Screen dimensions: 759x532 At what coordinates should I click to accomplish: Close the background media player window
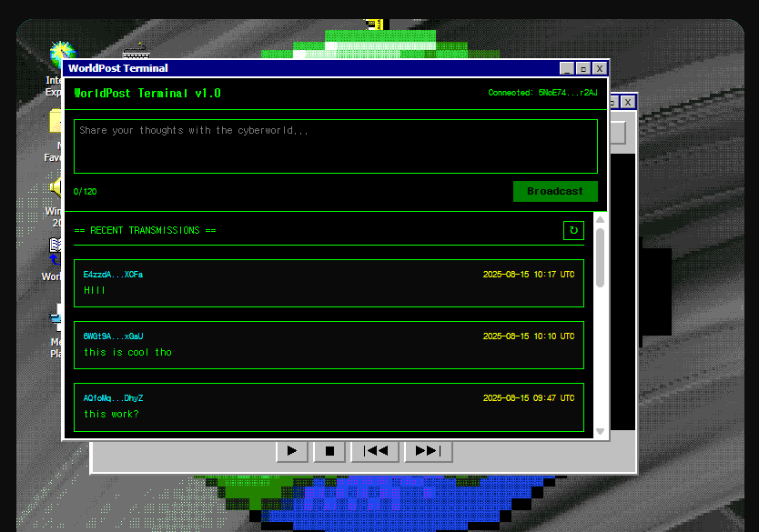click(628, 102)
